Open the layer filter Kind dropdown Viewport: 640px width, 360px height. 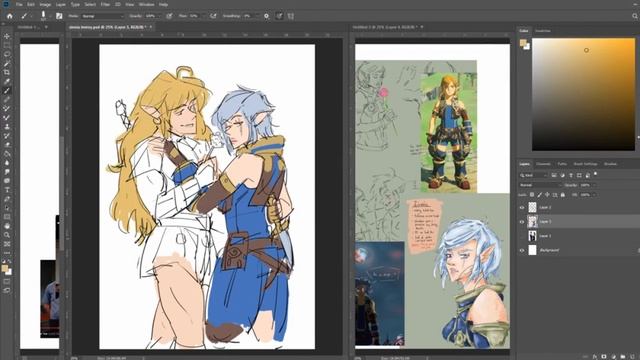(x=533, y=175)
